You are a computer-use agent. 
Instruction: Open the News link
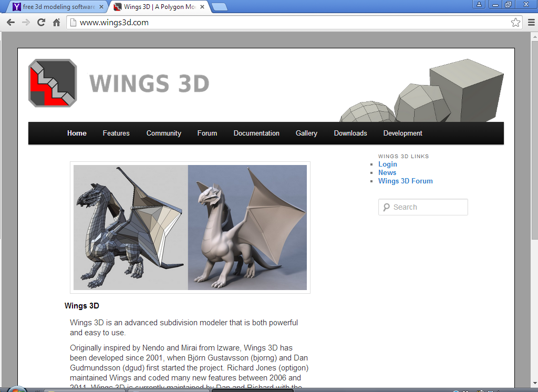pos(387,173)
